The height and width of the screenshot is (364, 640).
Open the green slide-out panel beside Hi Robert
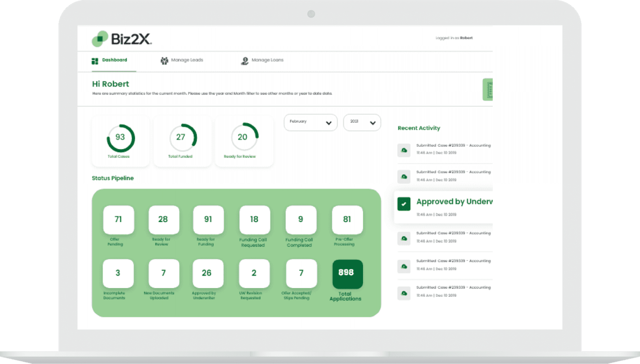click(488, 89)
